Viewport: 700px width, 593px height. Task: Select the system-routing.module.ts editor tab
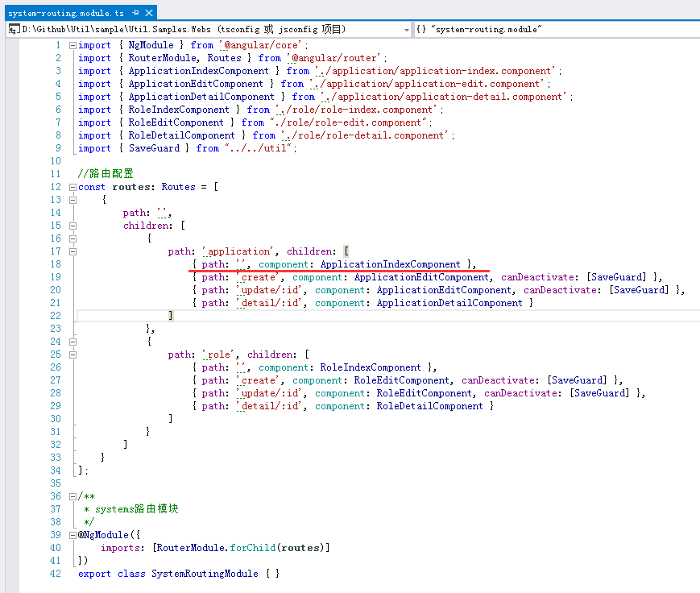66,13
